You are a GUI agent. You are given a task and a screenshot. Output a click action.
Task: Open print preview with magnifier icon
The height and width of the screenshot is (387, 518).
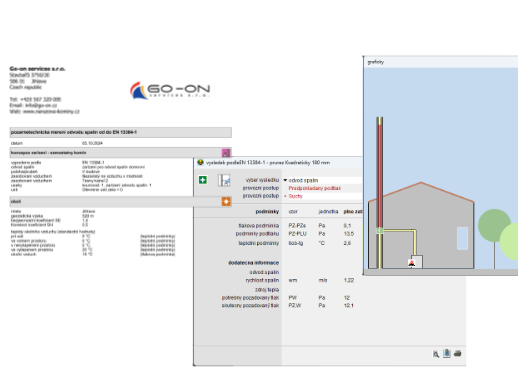436,354
